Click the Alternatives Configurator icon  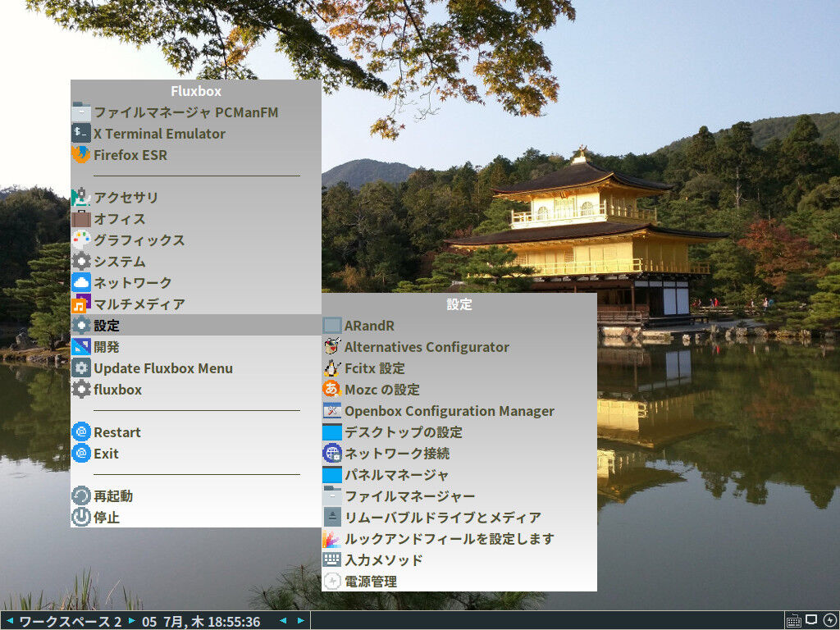(332, 347)
